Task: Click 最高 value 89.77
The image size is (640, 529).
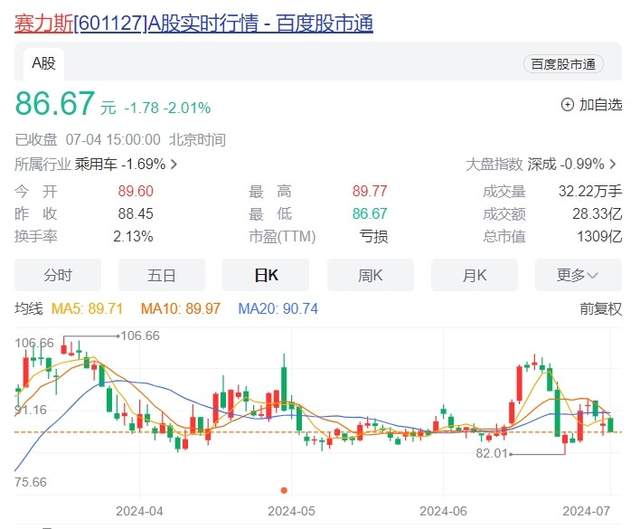Action: 369,191
